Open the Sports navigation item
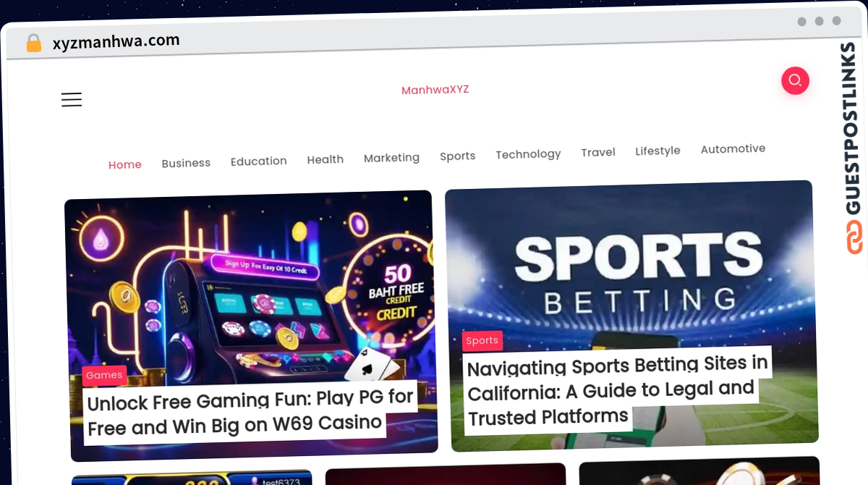 (458, 156)
